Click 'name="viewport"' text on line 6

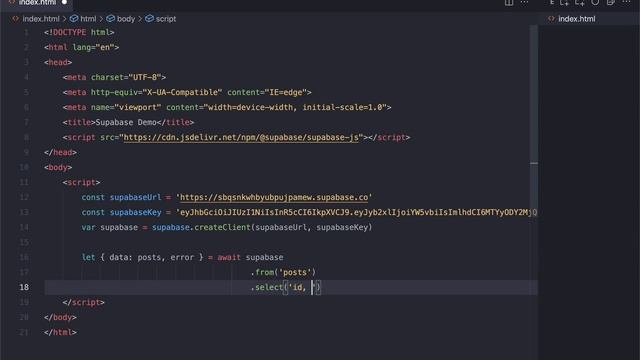(126, 108)
